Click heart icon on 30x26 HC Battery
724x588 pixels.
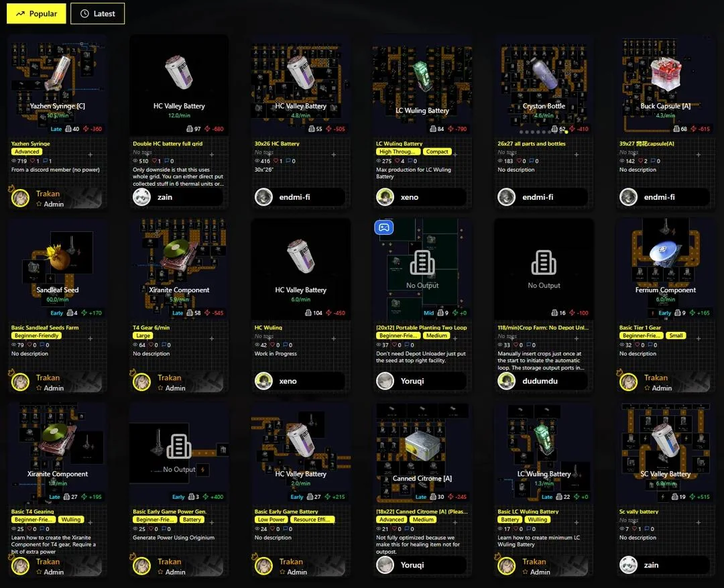276,161
